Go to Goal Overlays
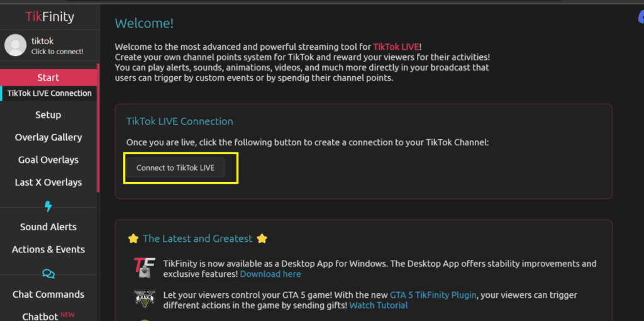 point(48,160)
